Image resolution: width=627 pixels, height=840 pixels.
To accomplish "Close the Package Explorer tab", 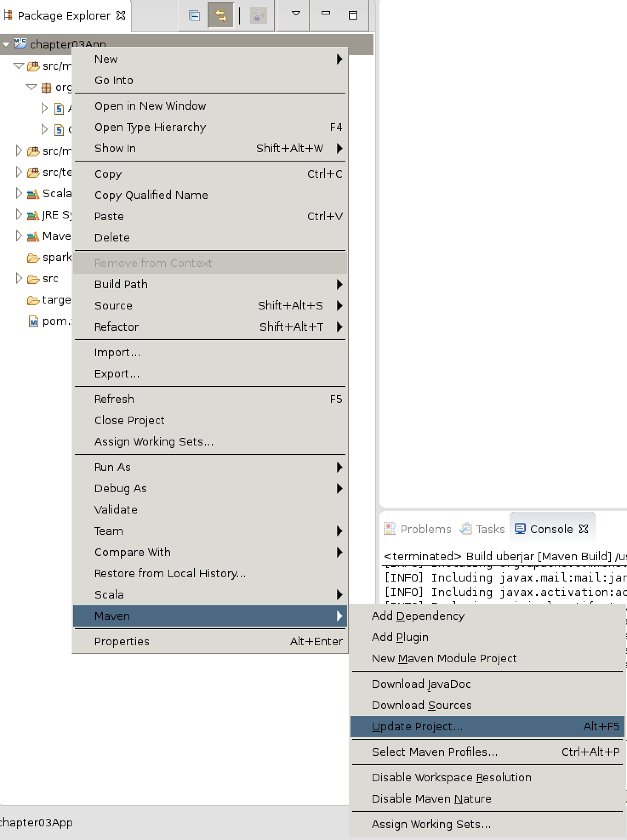I will [121, 15].
